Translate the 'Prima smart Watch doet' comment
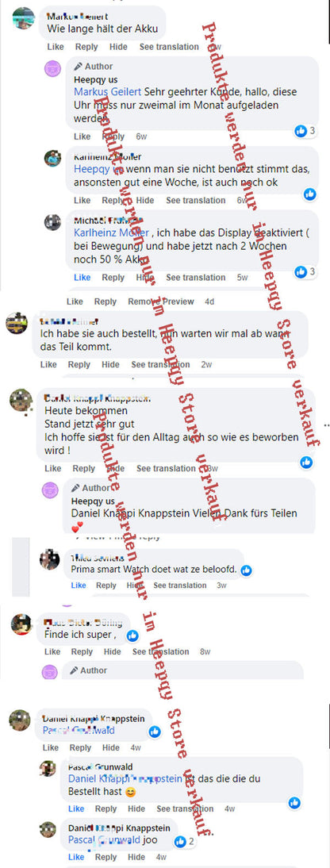The image size is (330, 868). coord(180,585)
